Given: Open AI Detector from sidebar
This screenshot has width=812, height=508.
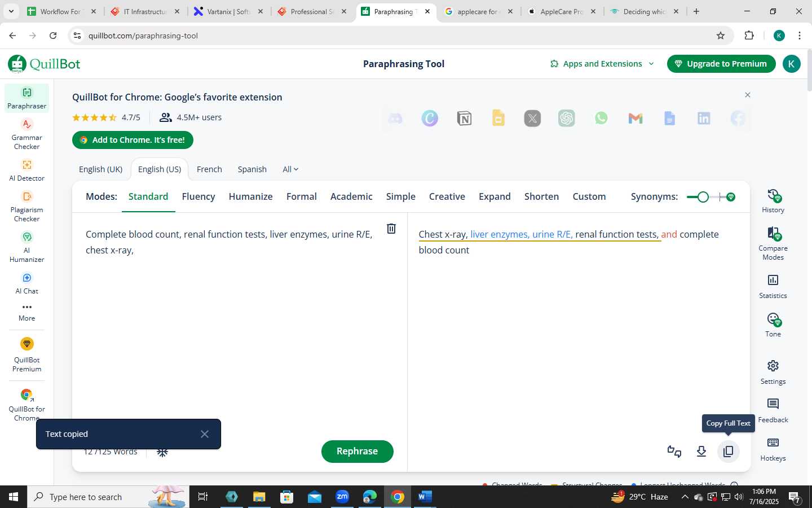Looking at the screenshot, I should (27, 170).
